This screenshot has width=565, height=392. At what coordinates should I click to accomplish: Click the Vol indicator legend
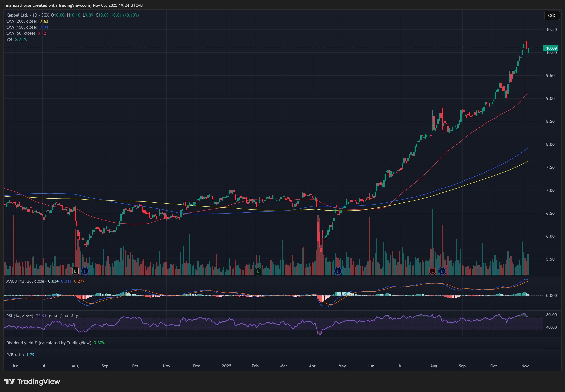[9, 39]
